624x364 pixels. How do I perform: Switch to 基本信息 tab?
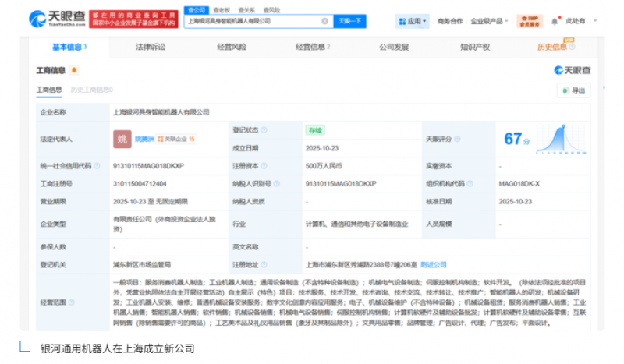(69, 47)
